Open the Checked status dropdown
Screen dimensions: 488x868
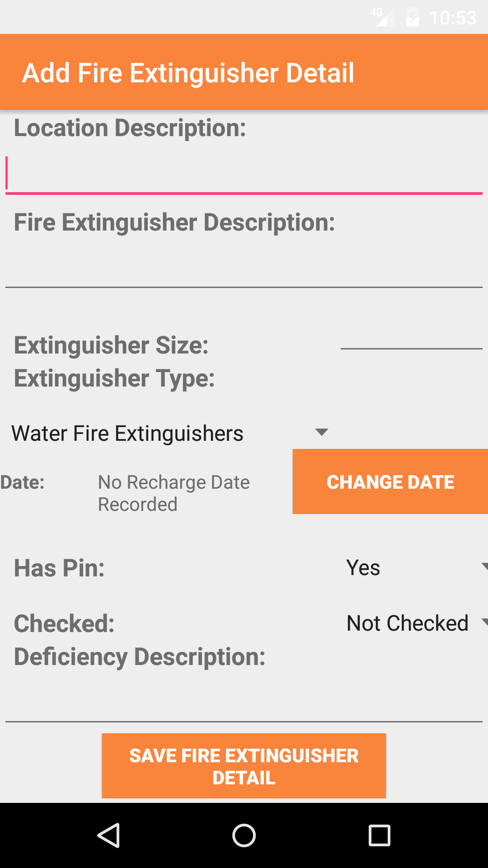click(x=413, y=623)
